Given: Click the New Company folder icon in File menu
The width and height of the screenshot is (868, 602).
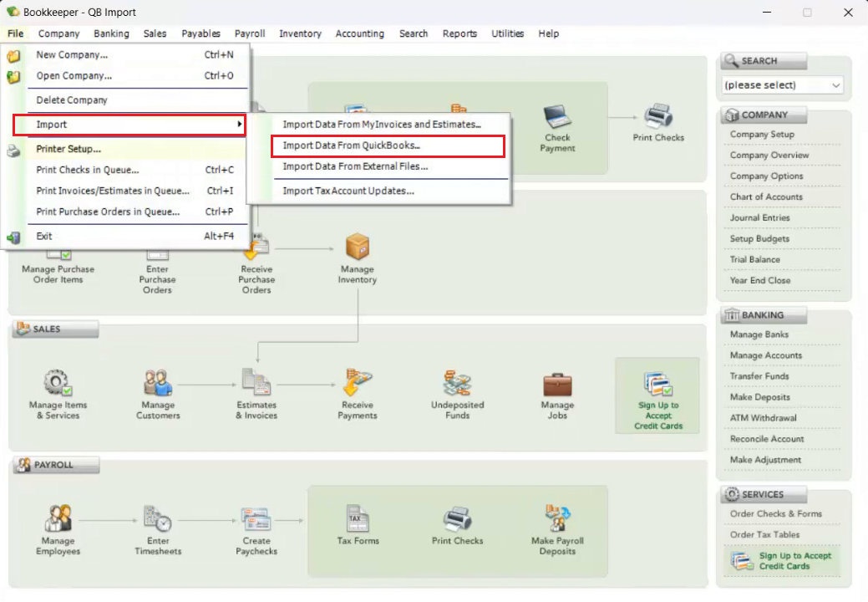Looking at the screenshot, I should [x=13, y=55].
